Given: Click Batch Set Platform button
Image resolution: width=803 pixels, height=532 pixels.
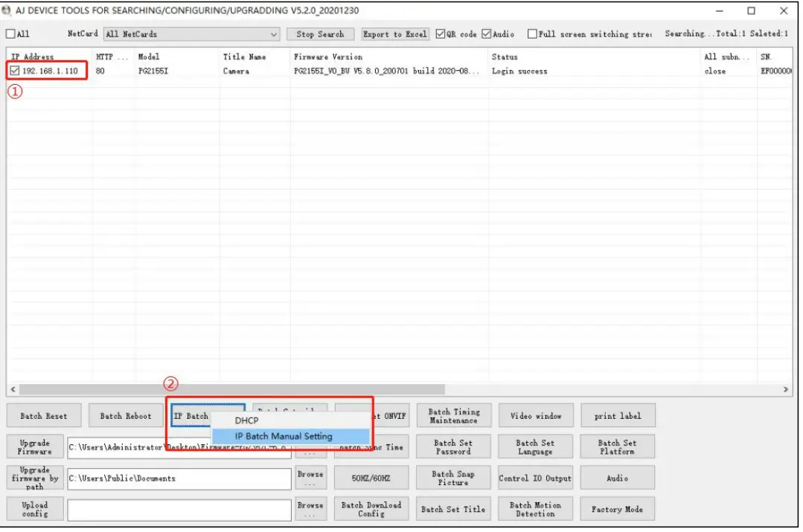Looking at the screenshot, I should (x=618, y=447).
